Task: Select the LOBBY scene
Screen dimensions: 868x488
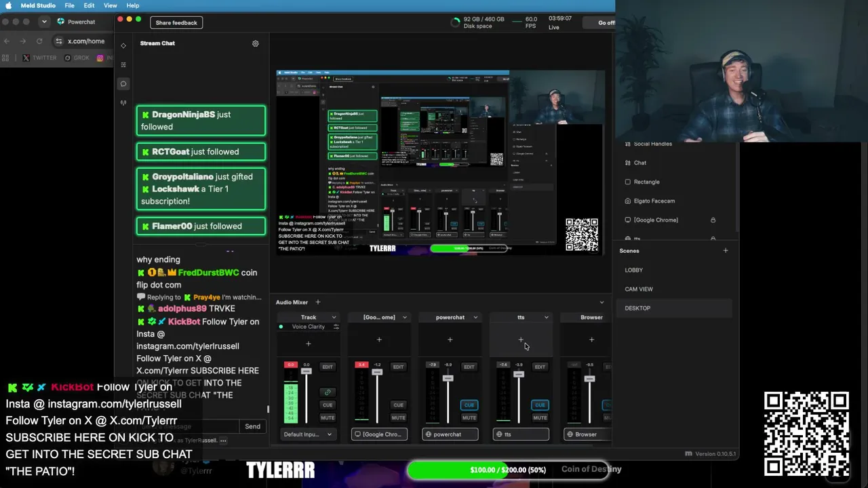Action: click(x=674, y=270)
